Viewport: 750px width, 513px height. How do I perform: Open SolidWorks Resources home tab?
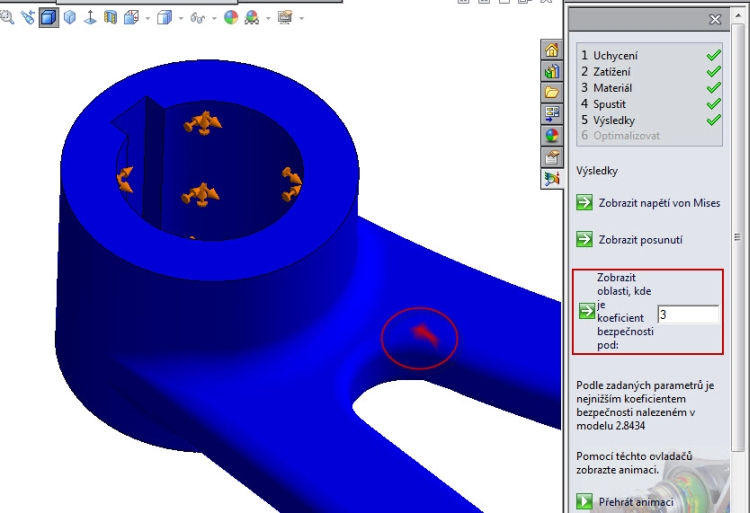[x=551, y=50]
